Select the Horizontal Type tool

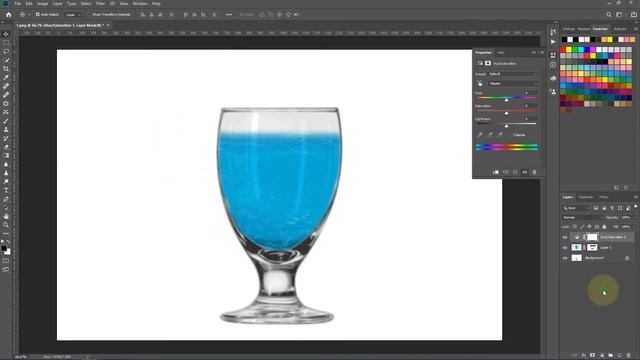point(6,190)
